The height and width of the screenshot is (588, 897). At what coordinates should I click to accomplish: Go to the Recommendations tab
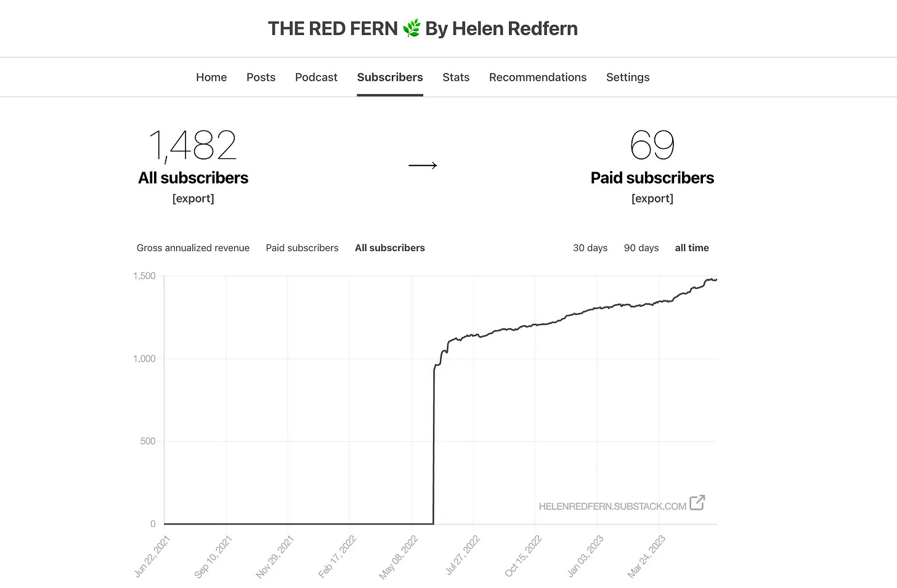(537, 77)
